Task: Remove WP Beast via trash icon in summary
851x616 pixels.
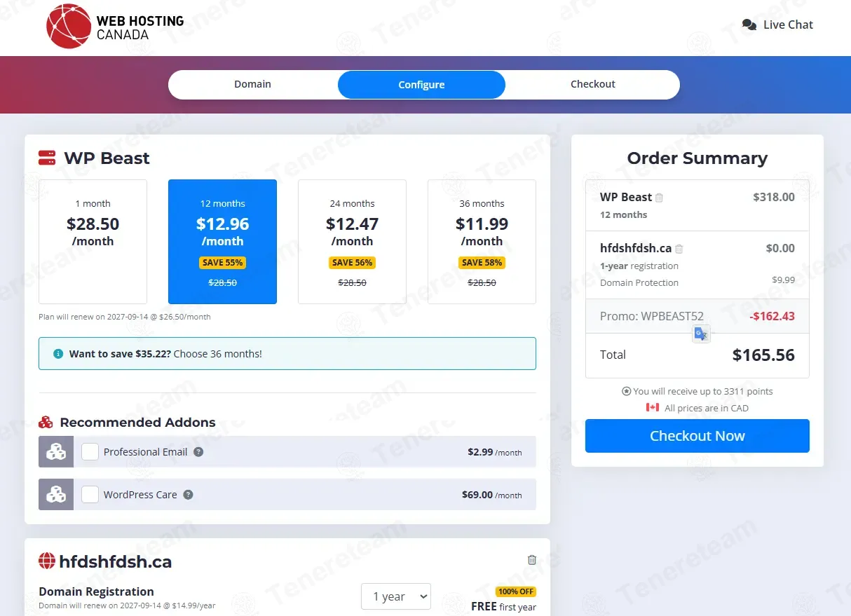Action: point(659,198)
